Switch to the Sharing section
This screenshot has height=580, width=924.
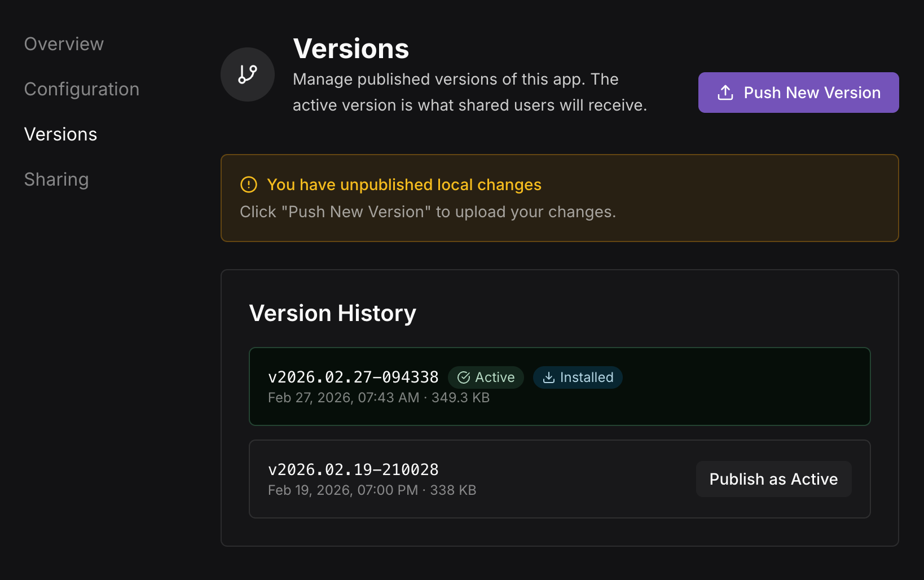click(x=56, y=179)
